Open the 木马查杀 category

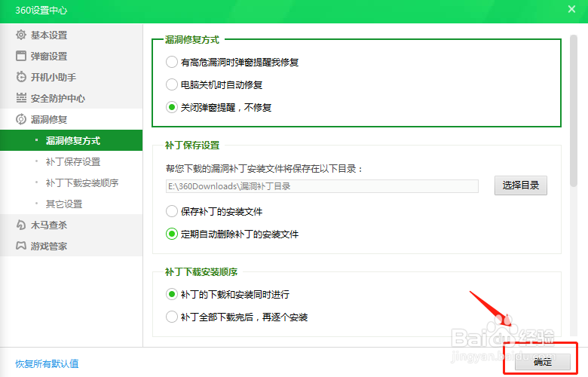pos(72,225)
